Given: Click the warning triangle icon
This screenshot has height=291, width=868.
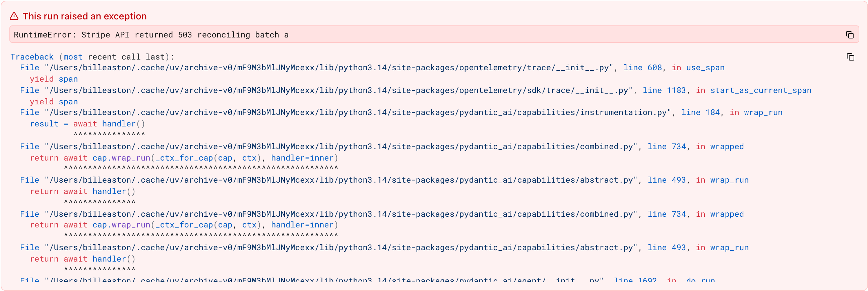Looking at the screenshot, I should point(14,16).
